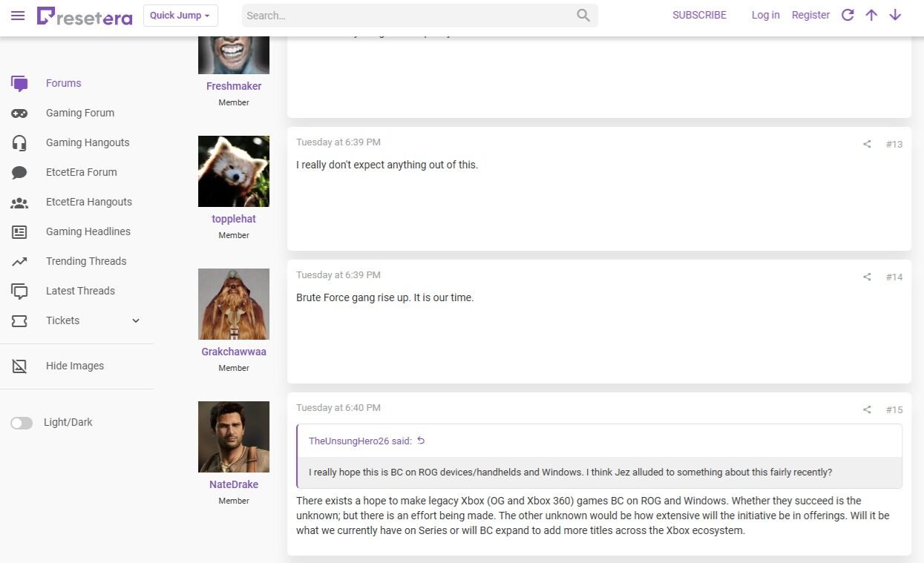
Task: Open the hamburger navigation menu
Action: pos(18,16)
